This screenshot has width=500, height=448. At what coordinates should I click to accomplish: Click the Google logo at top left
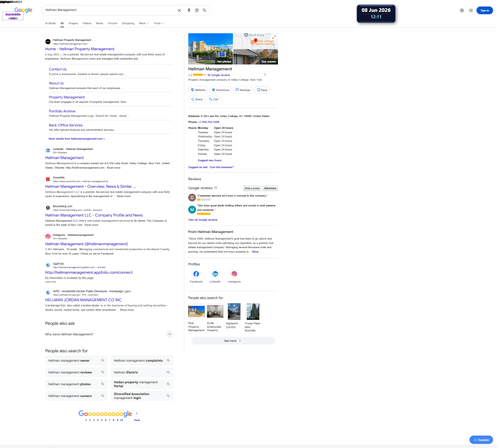click(x=23, y=10)
